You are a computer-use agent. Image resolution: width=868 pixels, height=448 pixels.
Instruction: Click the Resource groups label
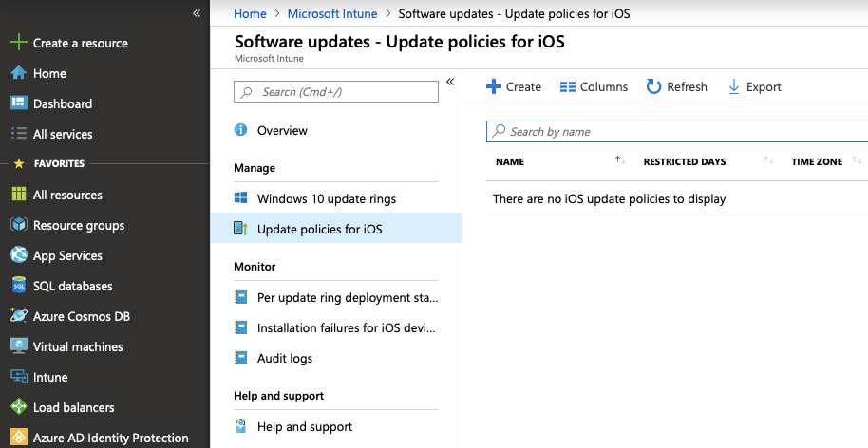(79, 225)
